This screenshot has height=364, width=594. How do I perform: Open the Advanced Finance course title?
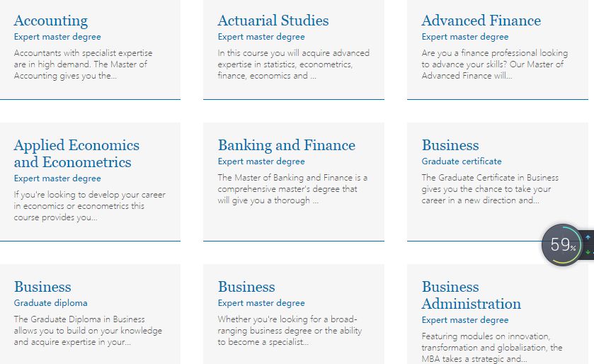tap(481, 21)
